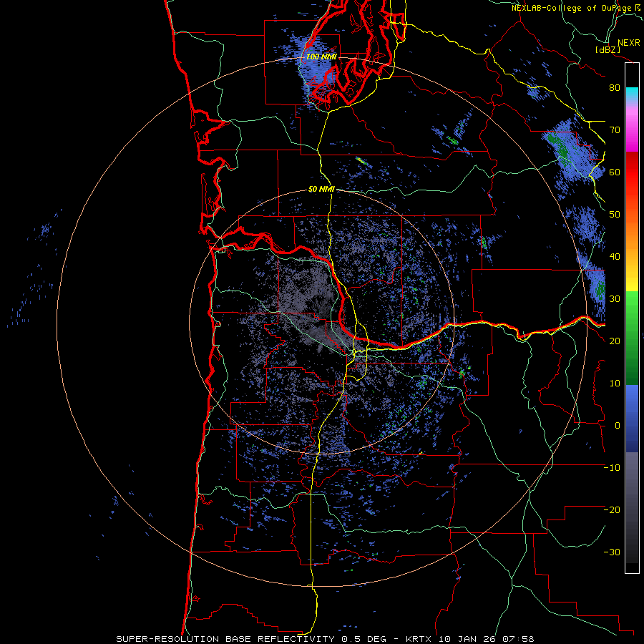Click the [dBZ] unit label
This screenshot has height=644, width=644.
(x=608, y=50)
